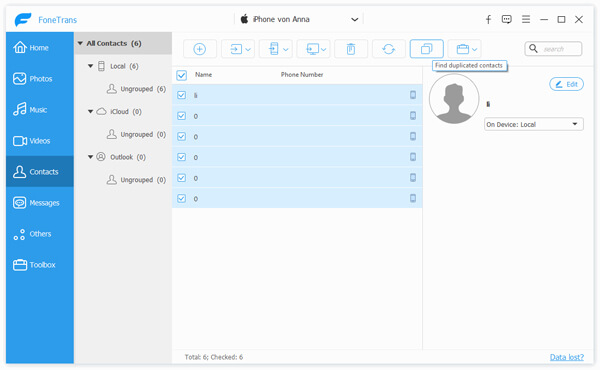Uncheck the sixth contact row checkbox
This screenshot has height=370, width=600.
click(x=181, y=198)
